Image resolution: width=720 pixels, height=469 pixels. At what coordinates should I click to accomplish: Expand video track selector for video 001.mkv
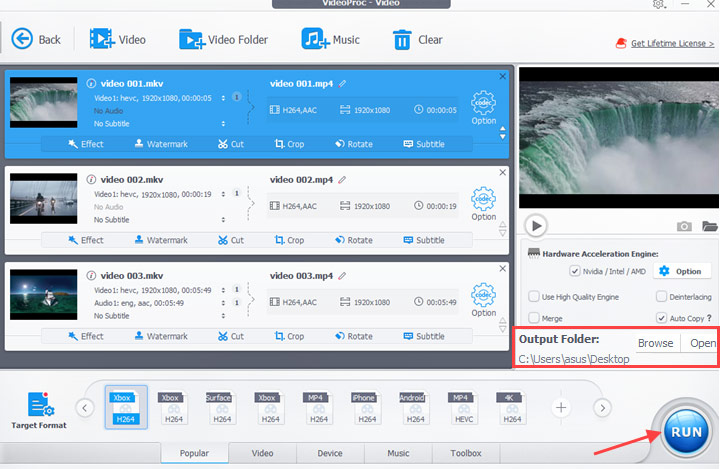[223, 98]
